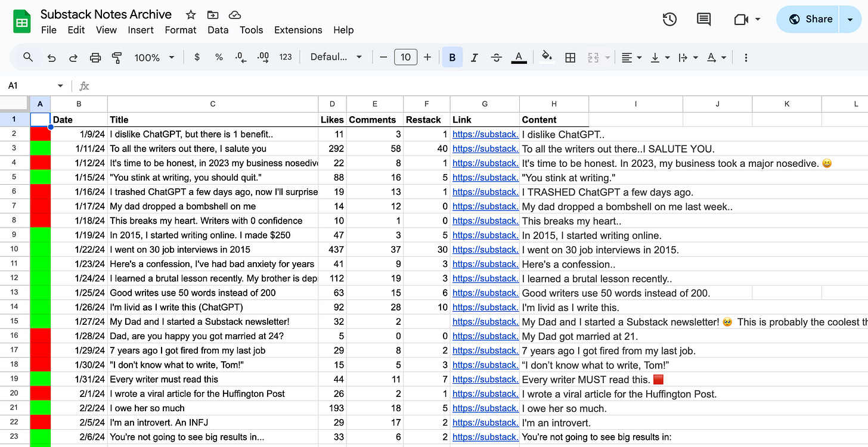Start a video call via camera icon

pyautogui.click(x=741, y=20)
